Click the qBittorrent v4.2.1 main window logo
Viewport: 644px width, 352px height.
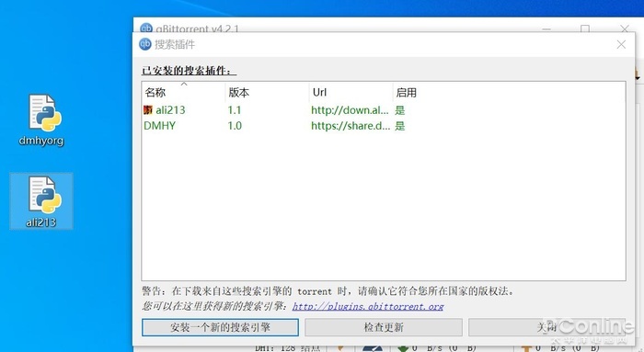click(145, 28)
